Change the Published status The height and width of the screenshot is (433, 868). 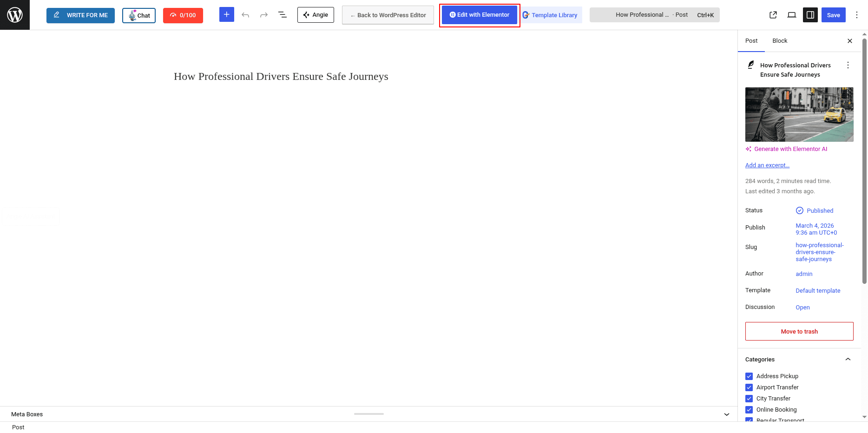point(815,210)
